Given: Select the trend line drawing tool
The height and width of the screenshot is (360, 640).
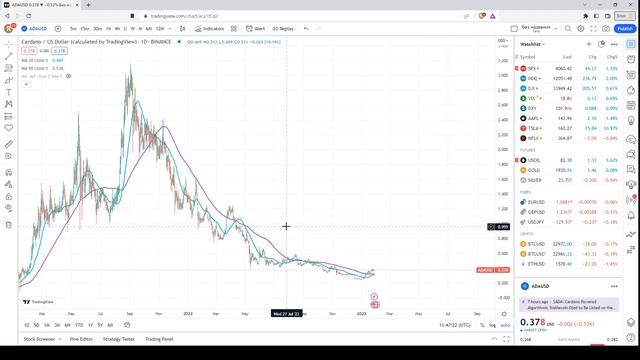Looking at the screenshot, I should point(9,56).
